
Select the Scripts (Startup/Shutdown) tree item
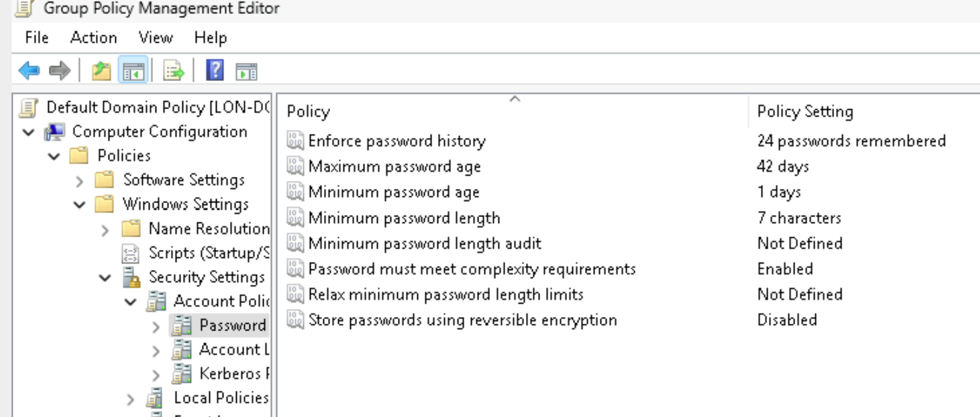point(209,253)
